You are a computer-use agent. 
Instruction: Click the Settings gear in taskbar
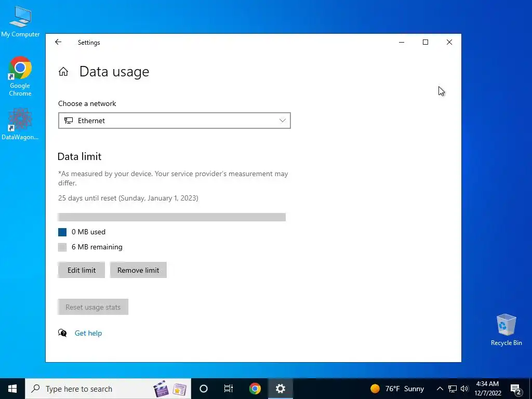pyautogui.click(x=280, y=389)
